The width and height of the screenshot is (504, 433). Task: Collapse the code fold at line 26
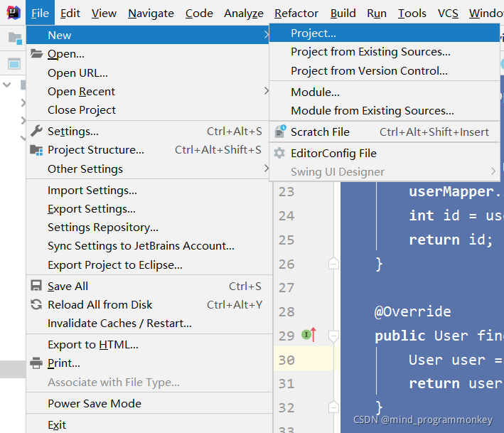[333, 264]
